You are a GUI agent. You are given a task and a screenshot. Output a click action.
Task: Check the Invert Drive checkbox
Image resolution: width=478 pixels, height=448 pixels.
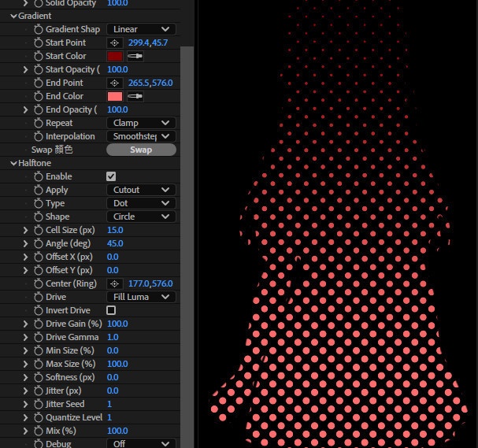pyautogui.click(x=111, y=310)
